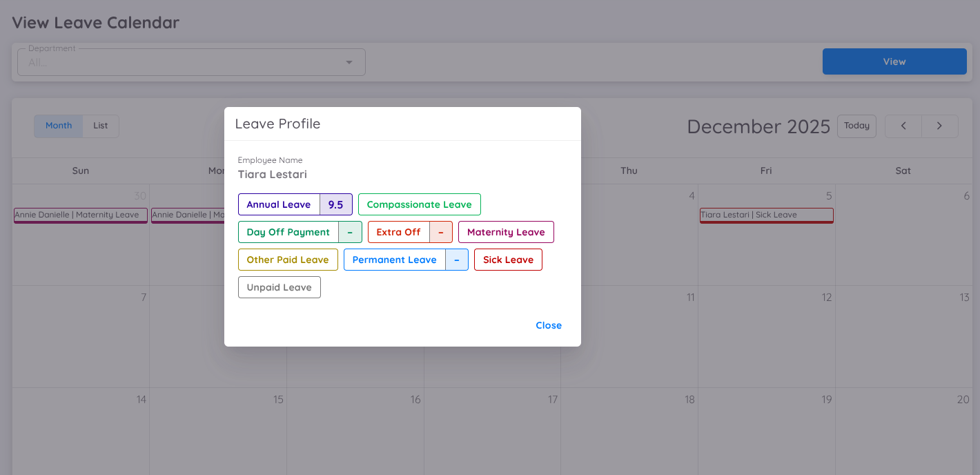Open Tiara Lestari's Sick Leave event on December 5
Image resolution: width=980 pixels, height=475 pixels.
[766, 215]
